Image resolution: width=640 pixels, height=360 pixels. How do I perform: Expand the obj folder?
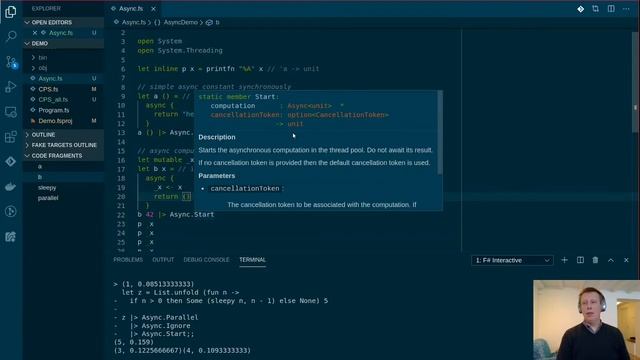coord(64,68)
